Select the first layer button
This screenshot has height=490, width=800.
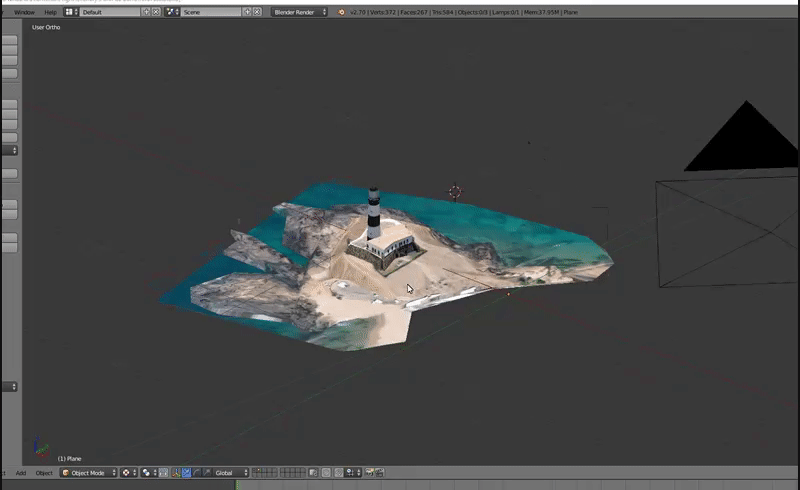pyautogui.click(x=256, y=470)
